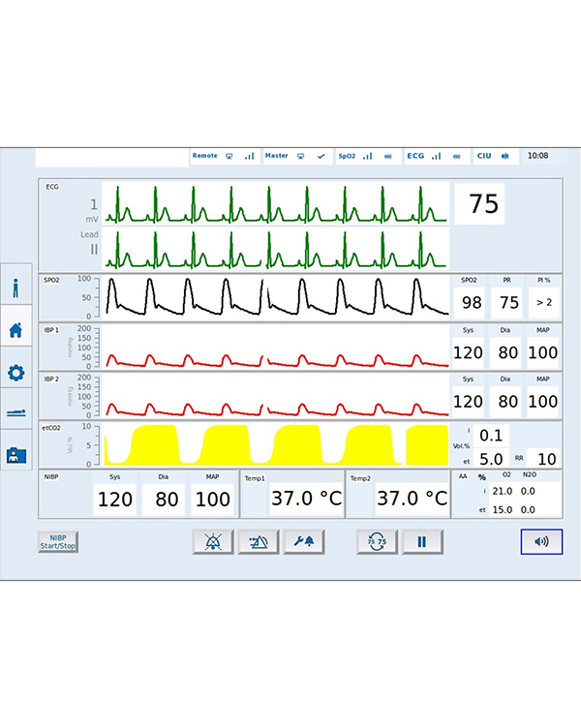Click the alarm limits triangle button

[x=259, y=542]
